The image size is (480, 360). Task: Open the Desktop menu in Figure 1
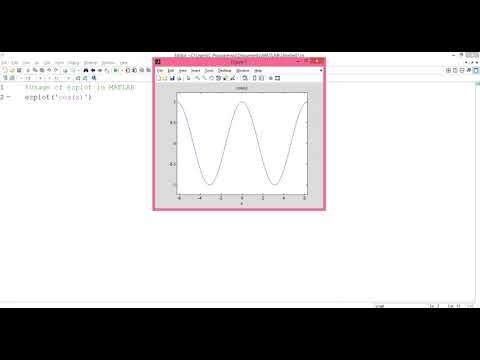[x=225, y=71]
